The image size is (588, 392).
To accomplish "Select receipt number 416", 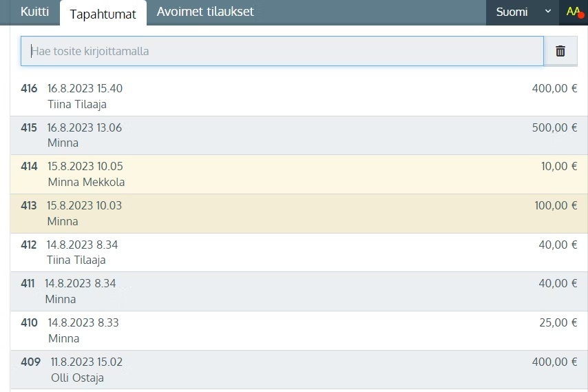I will (x=29, y=89).
